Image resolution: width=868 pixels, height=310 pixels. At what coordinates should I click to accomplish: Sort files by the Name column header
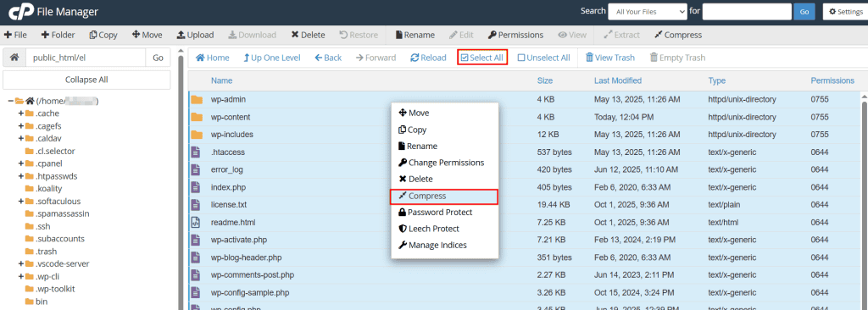(x=221, y=80)
